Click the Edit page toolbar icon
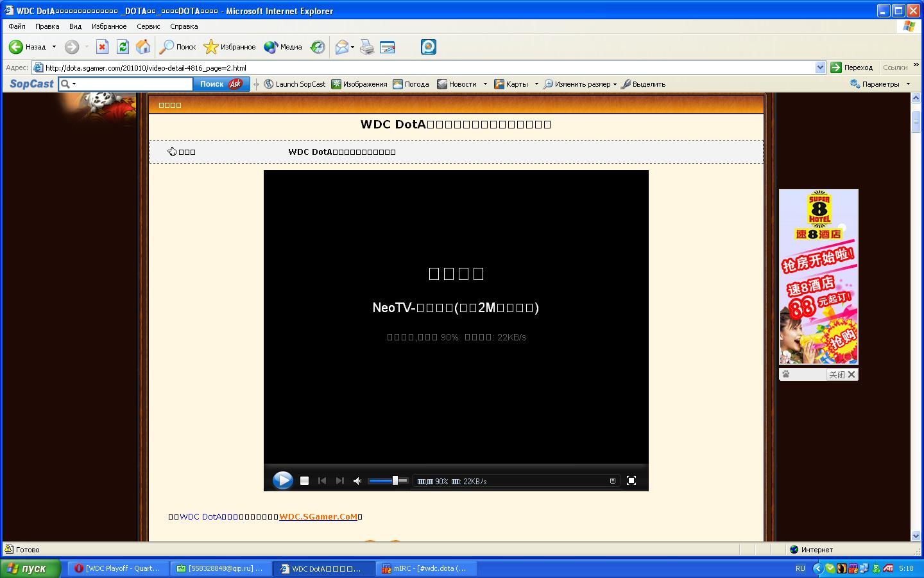Screen dimensions: 924x578 (388, 47)
